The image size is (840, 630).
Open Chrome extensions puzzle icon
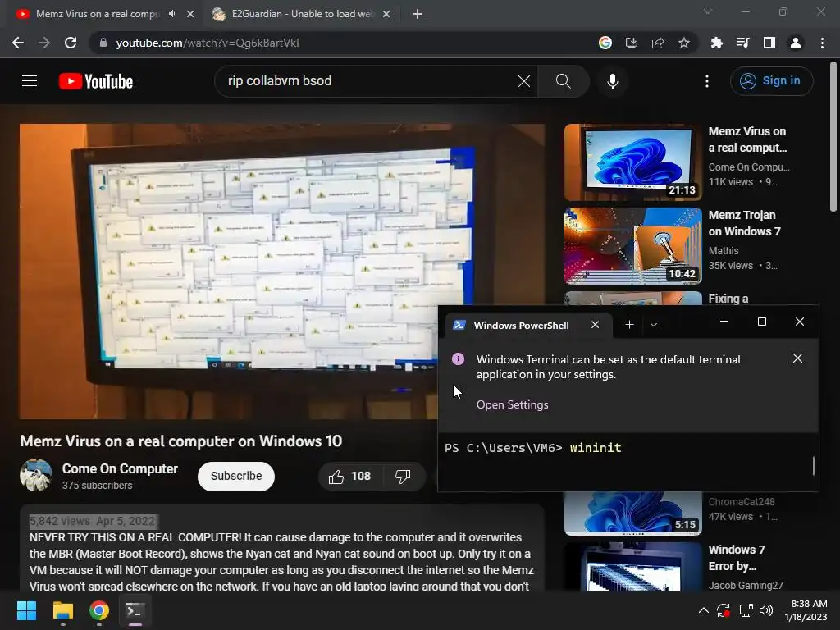(x=716, y=43)
